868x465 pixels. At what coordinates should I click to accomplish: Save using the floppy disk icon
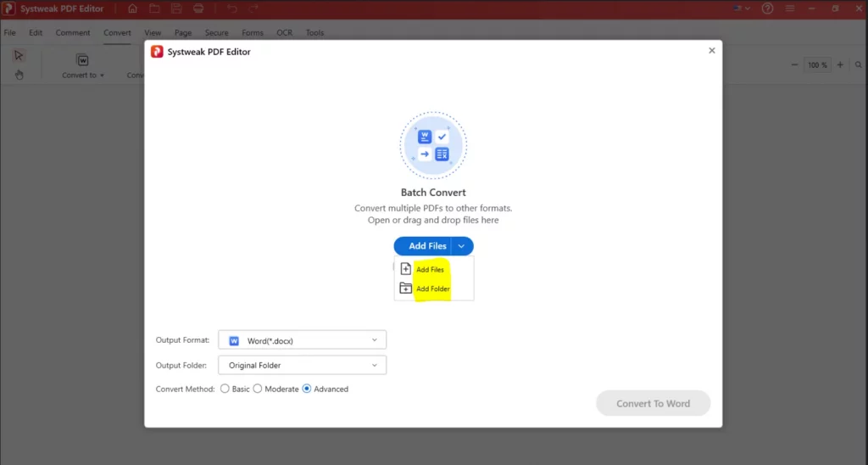click(176, 8)
